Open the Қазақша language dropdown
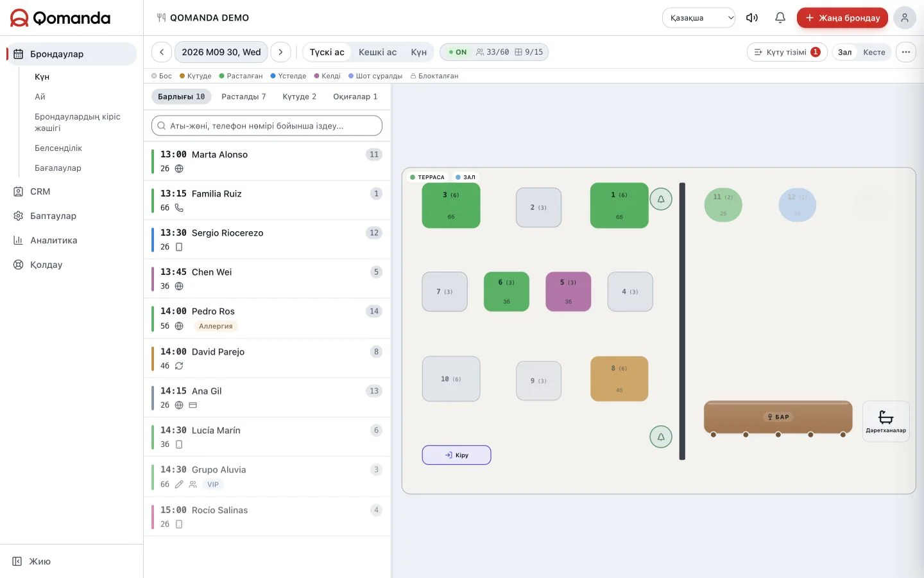The image size is (924, 578). [x=699, y=18]
